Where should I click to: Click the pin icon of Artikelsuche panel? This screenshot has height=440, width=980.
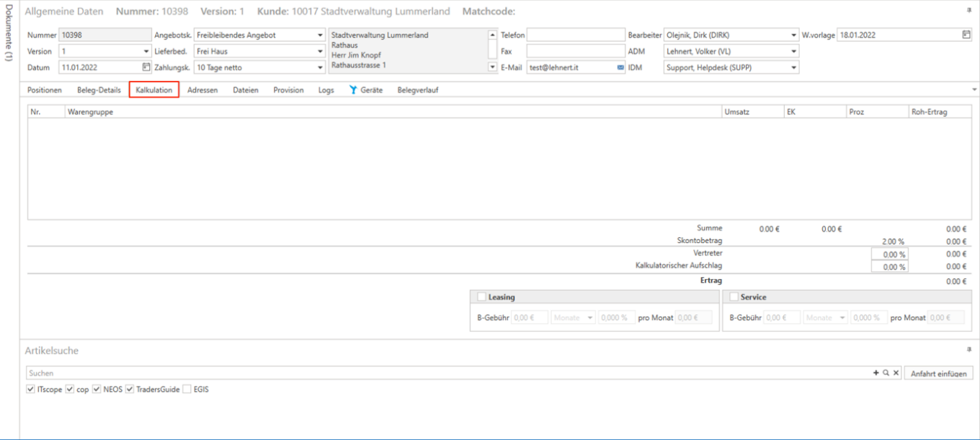click(x=968, y=350)
